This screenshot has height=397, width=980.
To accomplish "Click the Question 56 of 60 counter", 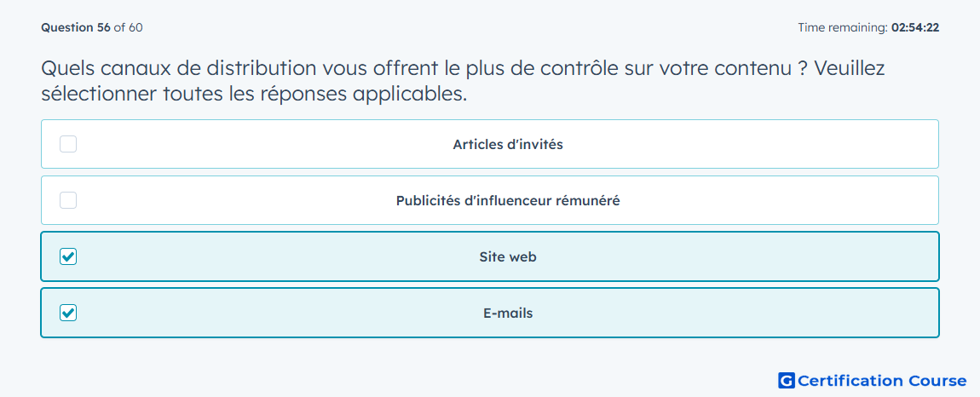I will point(92,27).
